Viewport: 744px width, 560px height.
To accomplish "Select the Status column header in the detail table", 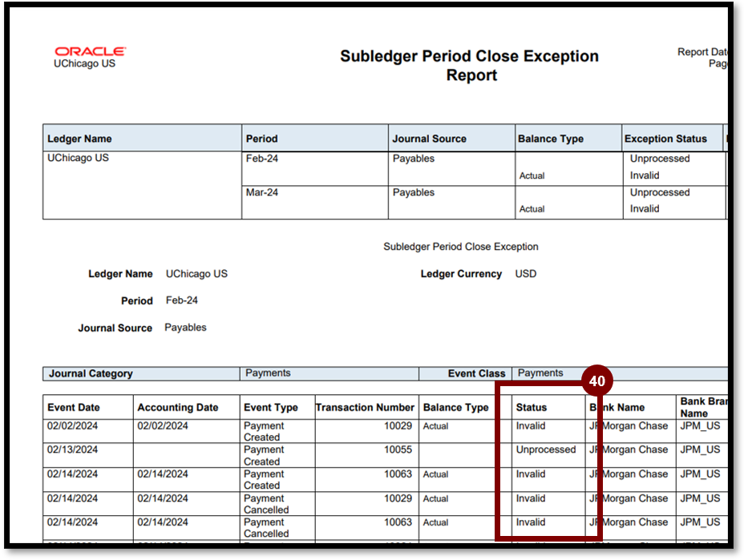I will point(532,407).
